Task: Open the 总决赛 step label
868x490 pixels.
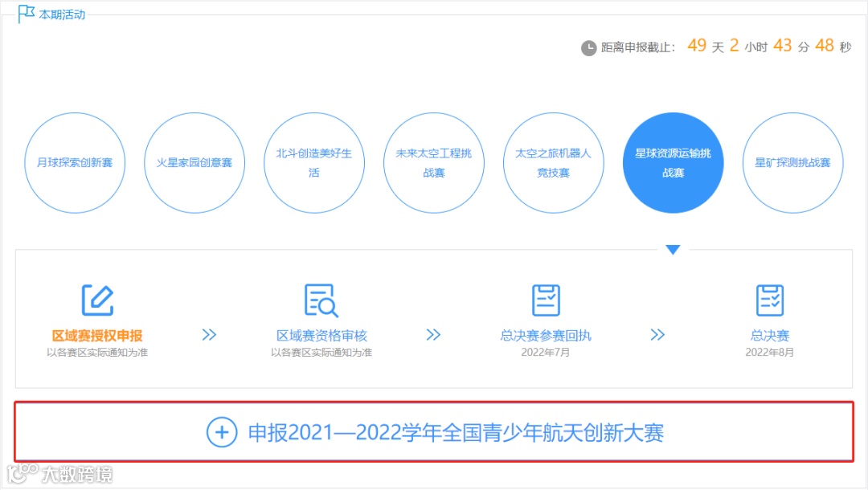Action: click(769, 336)
